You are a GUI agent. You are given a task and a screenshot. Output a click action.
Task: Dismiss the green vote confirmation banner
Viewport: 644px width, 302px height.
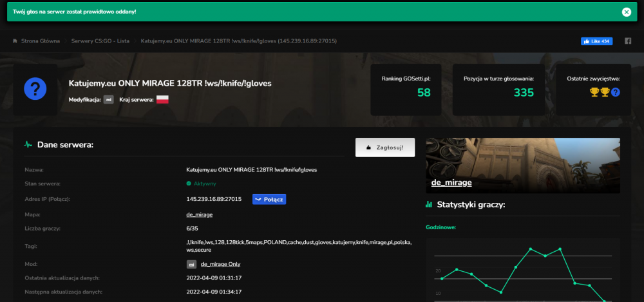coord(627,12)
